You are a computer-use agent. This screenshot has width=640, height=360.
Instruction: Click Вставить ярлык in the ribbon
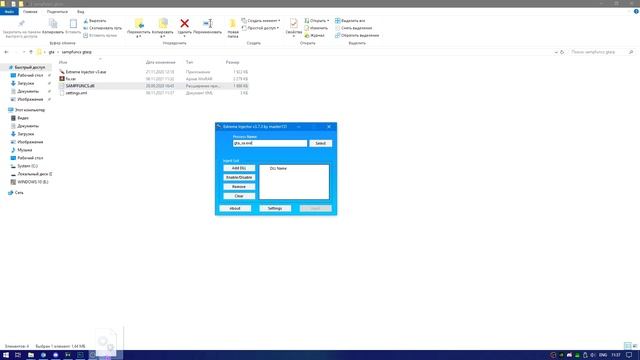pyautogui.click(x=100, y=36)
